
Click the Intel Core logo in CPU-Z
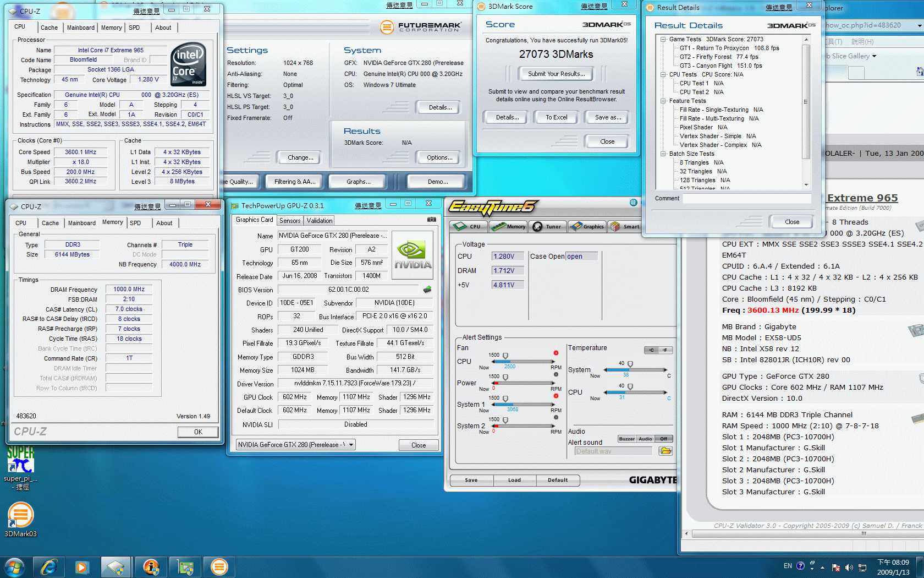[189, 64]
